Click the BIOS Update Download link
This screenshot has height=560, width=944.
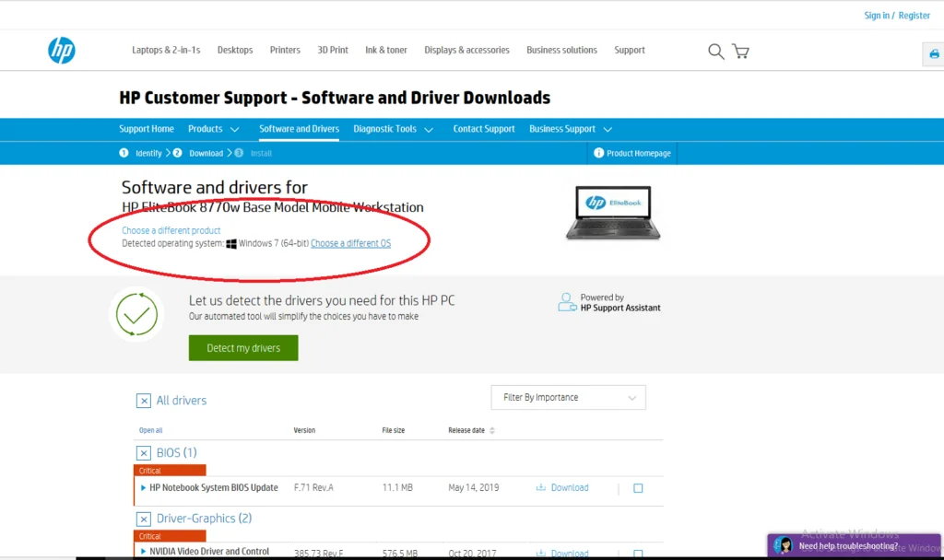click(570, 487)
